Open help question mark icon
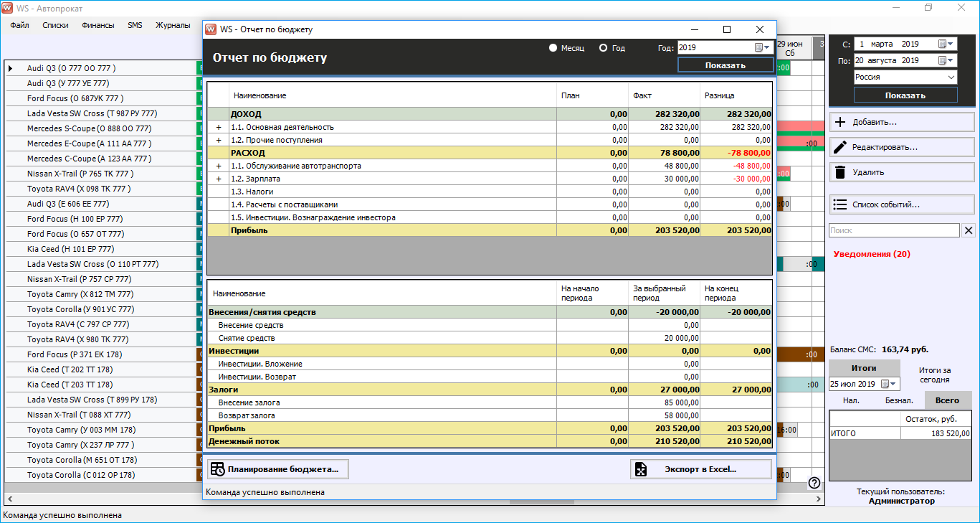 point(814,483)
